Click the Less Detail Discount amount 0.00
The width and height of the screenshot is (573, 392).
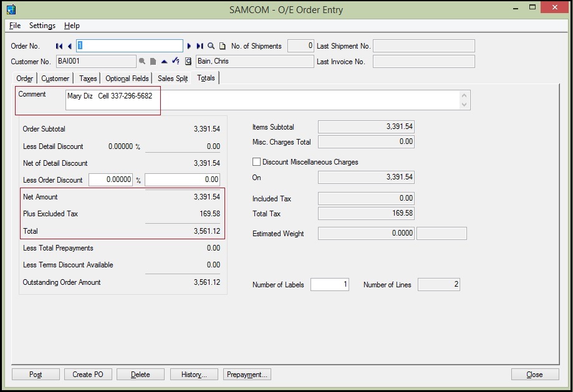[x=213, y=146]
